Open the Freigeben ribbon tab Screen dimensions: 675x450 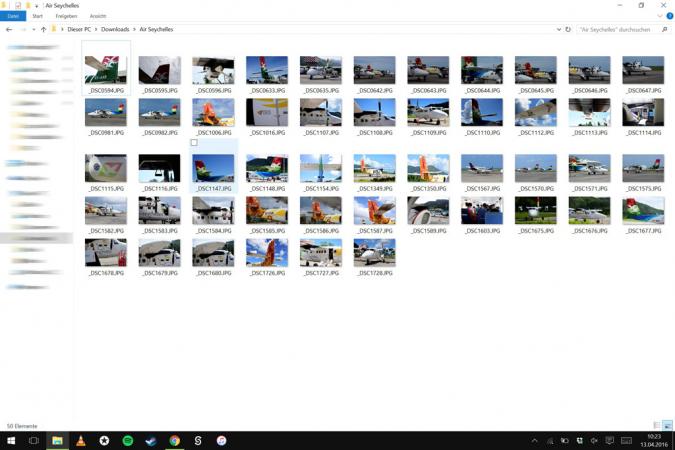coord(66,16)
